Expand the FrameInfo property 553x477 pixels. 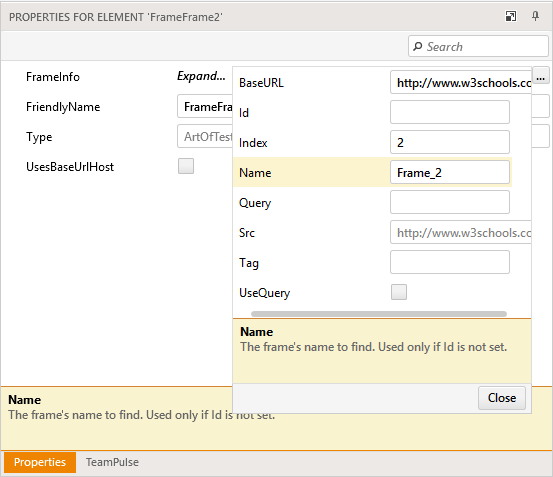click(x=201, y=76)
